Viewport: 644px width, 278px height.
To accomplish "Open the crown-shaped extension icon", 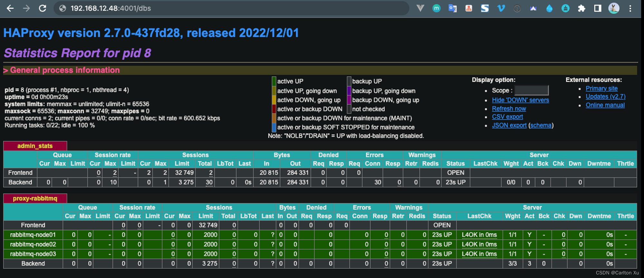I will pos(533,9).
